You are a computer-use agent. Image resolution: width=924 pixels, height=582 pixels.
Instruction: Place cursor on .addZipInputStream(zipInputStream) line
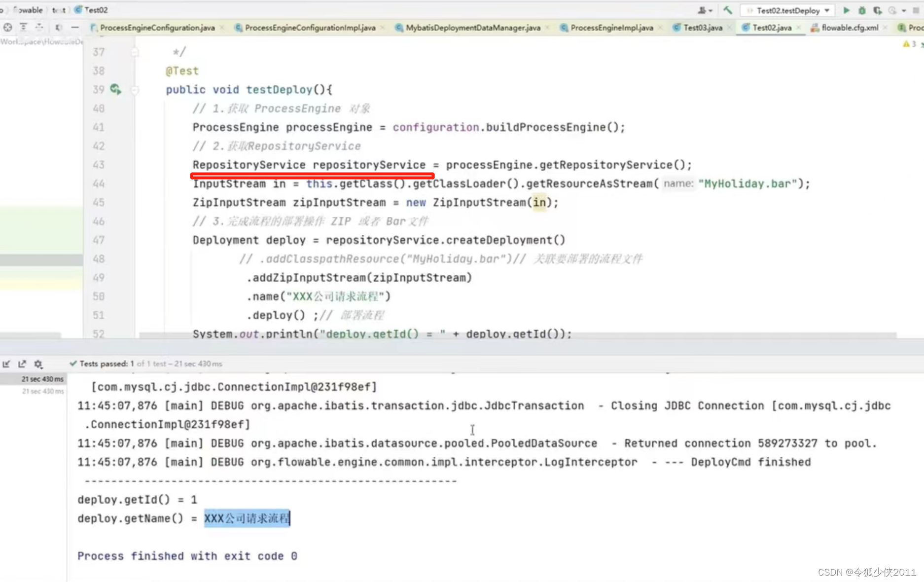point(359,278)
